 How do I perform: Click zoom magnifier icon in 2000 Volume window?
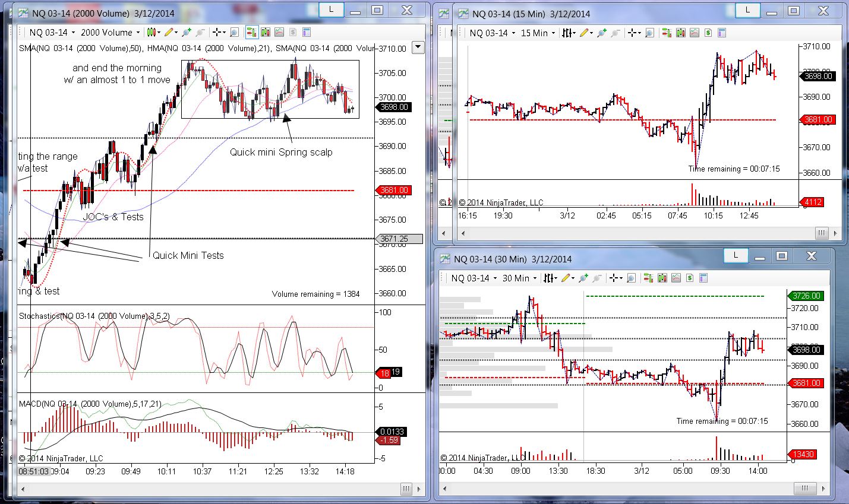[234, 33]
